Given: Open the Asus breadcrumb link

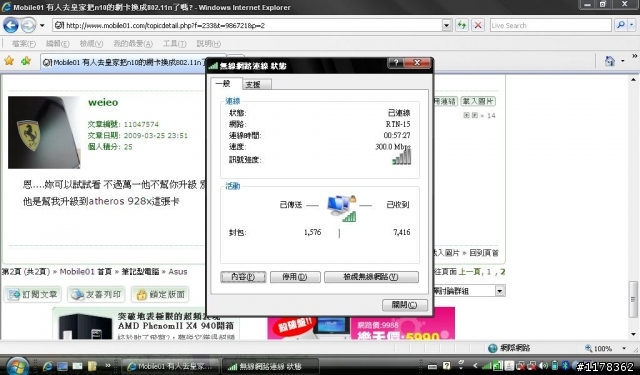Looking at the screenshot, I should pyautogui.click(x=178, y=272).
